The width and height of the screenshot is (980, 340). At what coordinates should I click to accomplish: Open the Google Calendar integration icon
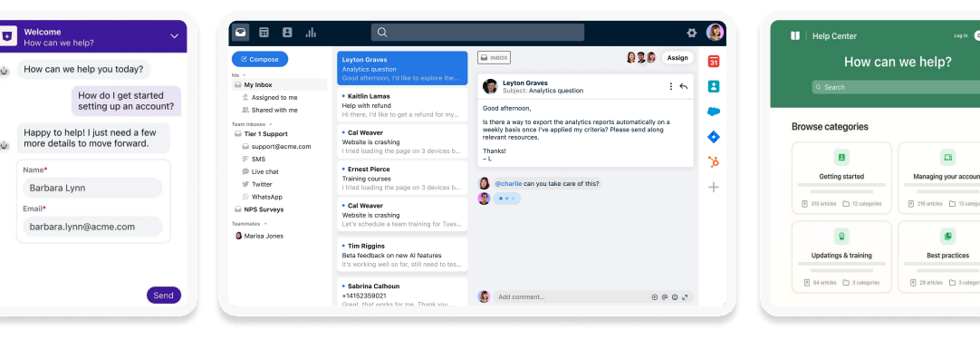point(713,62)
